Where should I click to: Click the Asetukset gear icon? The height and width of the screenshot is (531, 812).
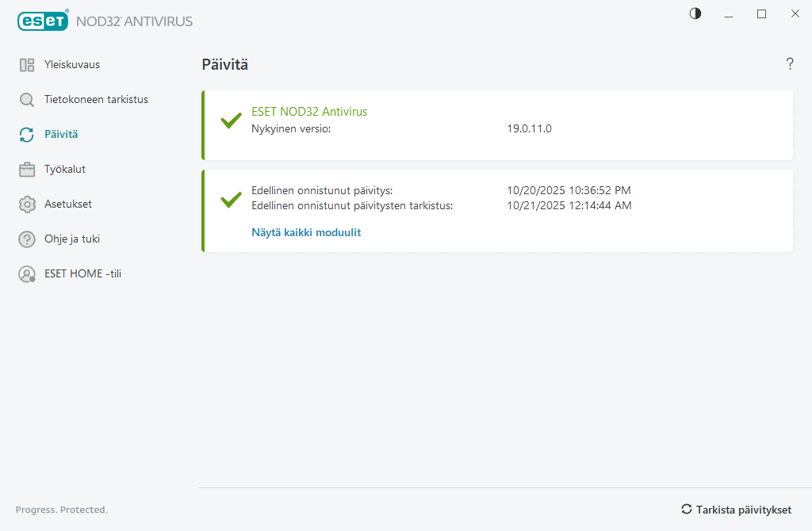[x=27, y=204]
